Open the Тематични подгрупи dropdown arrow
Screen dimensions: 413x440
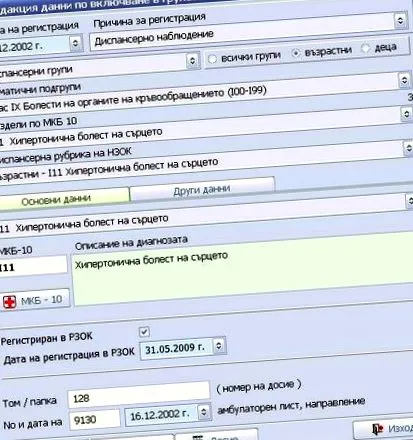pos(404,80)
